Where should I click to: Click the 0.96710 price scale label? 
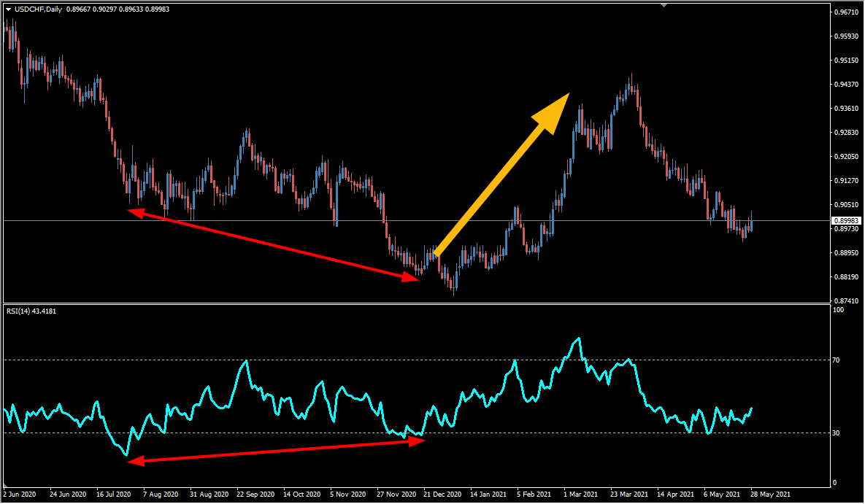point(848,12)
